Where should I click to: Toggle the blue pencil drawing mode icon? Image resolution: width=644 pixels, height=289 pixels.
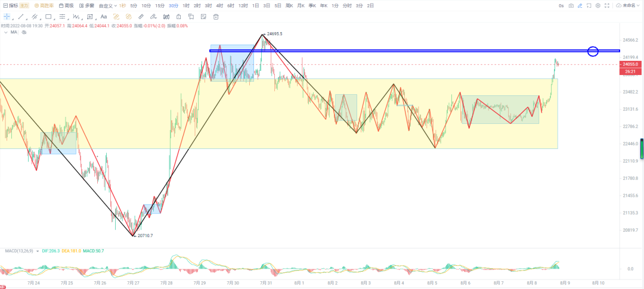coord(580,6)
